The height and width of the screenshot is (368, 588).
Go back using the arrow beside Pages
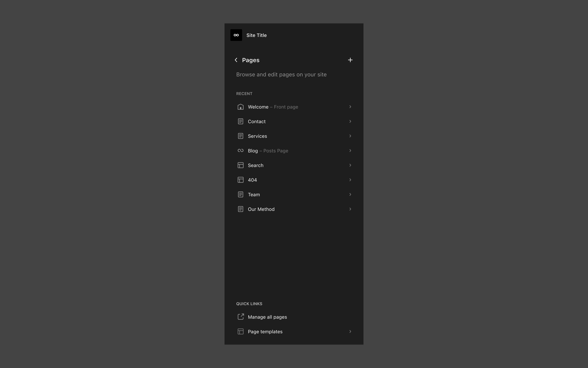point(236,60)
